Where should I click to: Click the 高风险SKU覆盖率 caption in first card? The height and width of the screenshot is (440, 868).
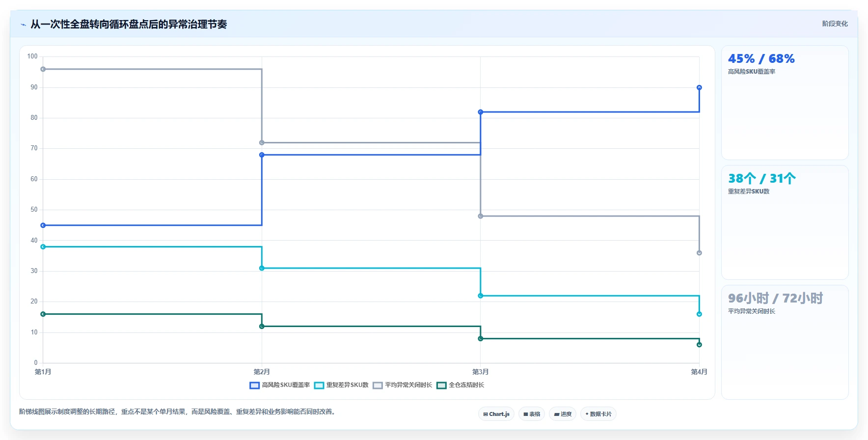point(752,72)
